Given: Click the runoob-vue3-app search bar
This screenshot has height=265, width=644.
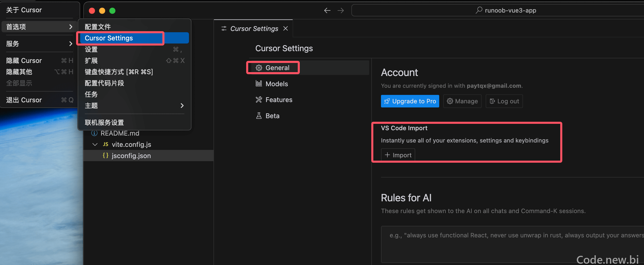Looking at the screenshot, I should [x=498, y=10].
